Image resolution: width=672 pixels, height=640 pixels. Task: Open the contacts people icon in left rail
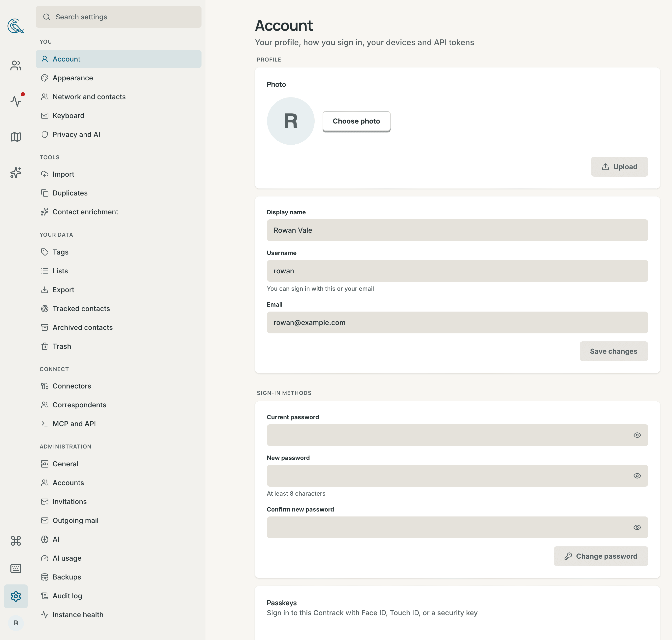point(16,65)
